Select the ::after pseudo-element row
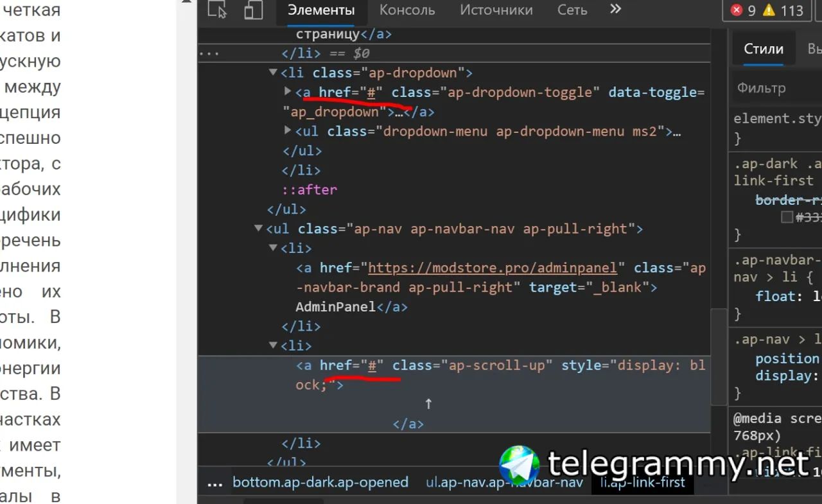Viewport: 822px width, 504px height. click(310, 189)
